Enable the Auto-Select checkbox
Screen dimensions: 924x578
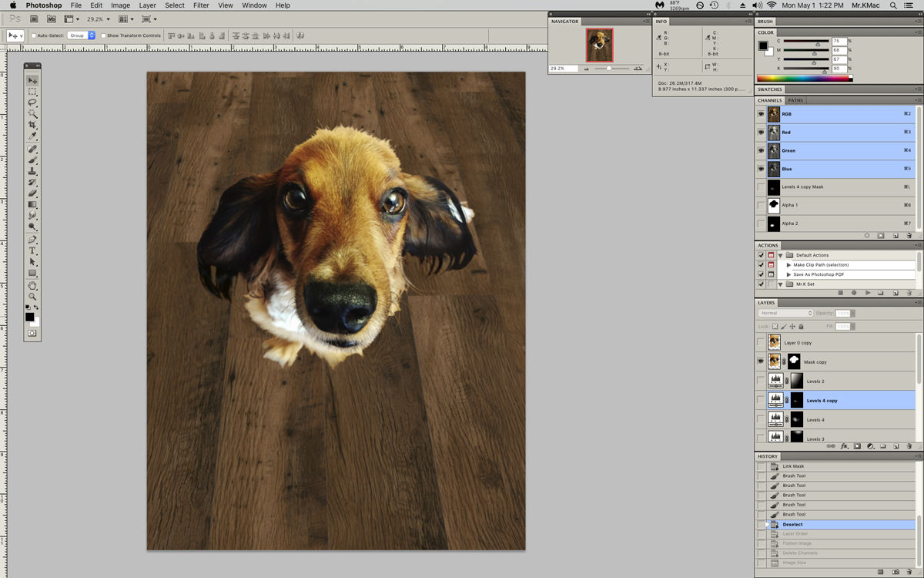[35, 35]
